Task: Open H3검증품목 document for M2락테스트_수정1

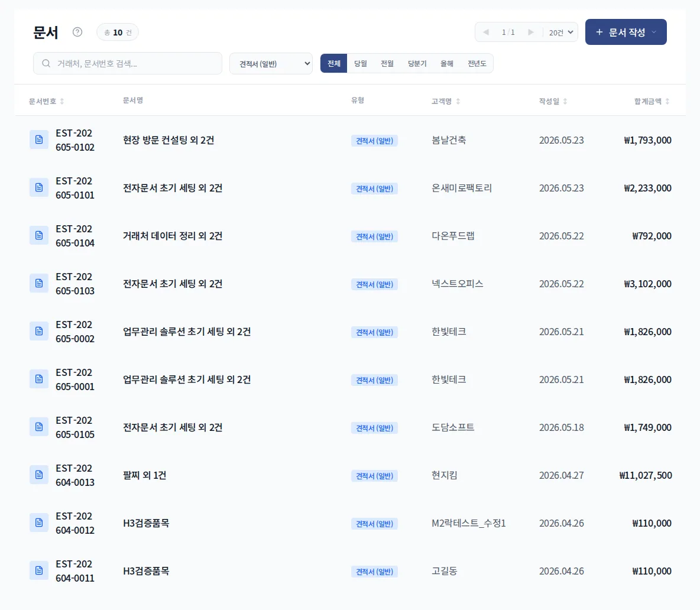Action: (146, 523)
